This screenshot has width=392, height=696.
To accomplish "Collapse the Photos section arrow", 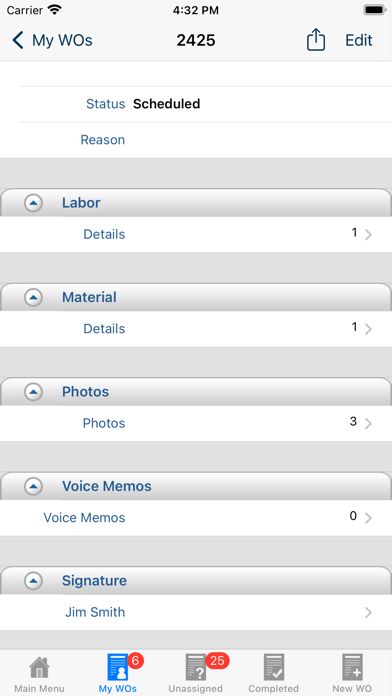I will (x=33, y=392).
